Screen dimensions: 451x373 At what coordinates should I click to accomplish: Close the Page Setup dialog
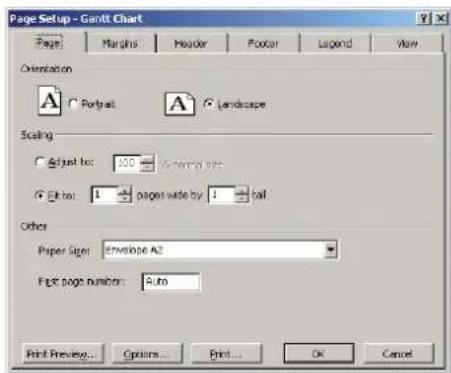(x=440, y=18)
